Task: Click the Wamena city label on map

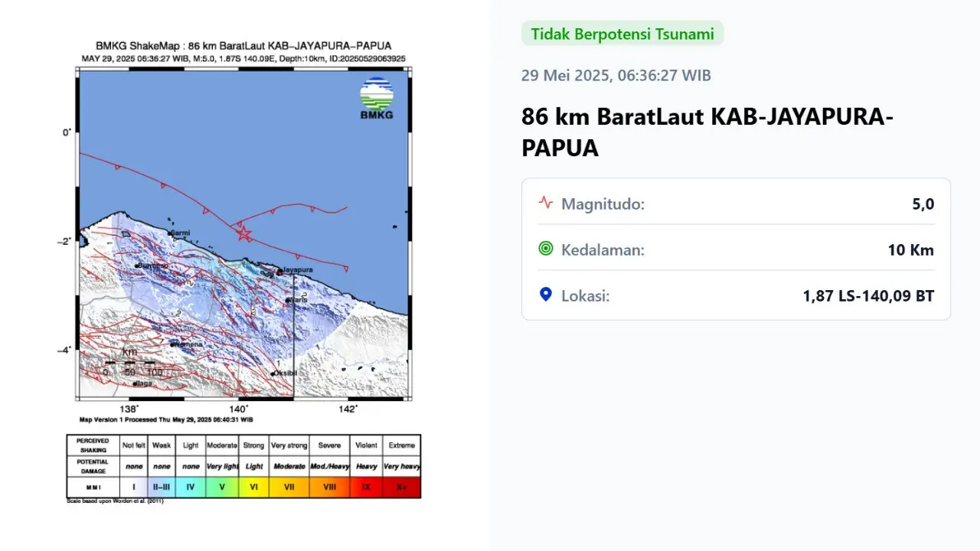Action: 188,344
